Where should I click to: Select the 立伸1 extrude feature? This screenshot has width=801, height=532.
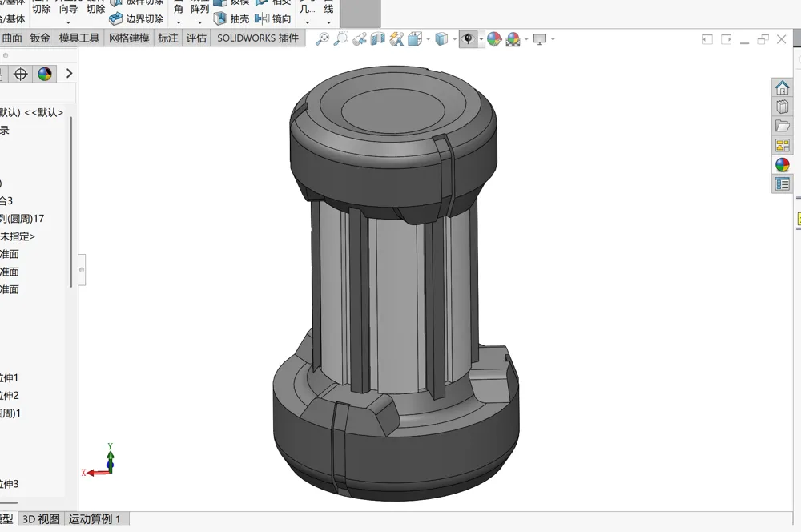[x=9, y=378]
